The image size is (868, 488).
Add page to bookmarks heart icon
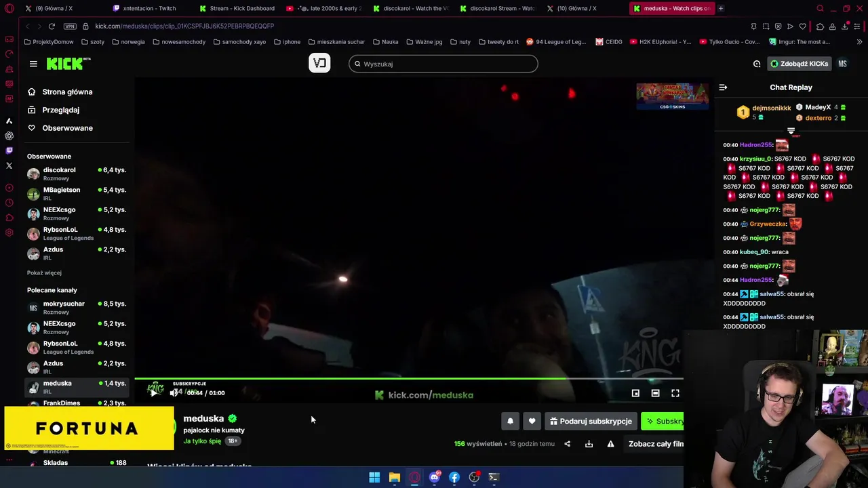pos(803,26)
